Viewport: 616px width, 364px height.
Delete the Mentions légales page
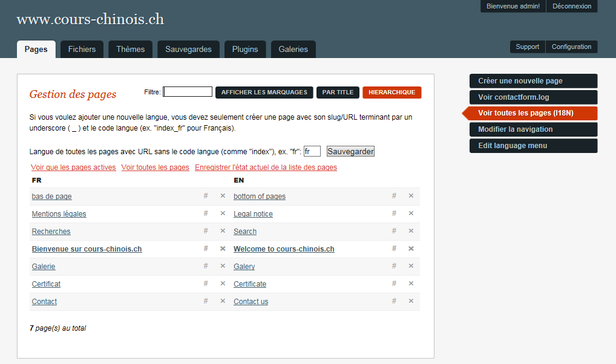223,213
